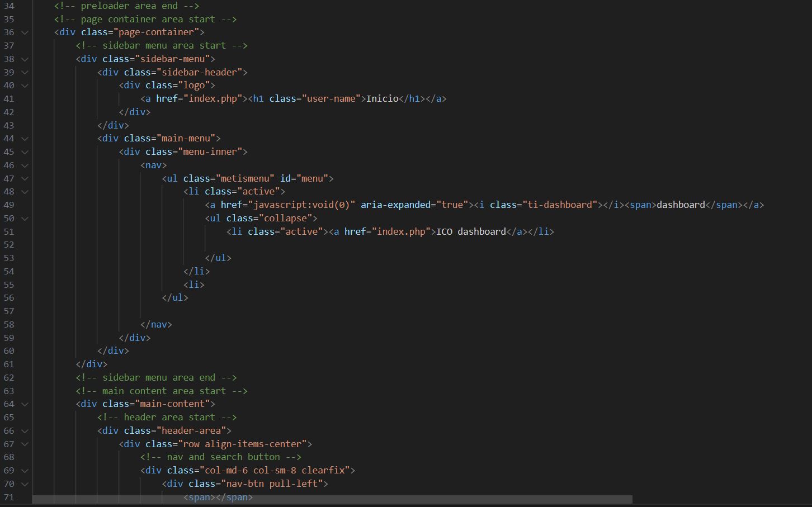Viewport: 812px width, 507px height.
Task: Click the empty li tag on line 55
Action: (x=194, y=285)
